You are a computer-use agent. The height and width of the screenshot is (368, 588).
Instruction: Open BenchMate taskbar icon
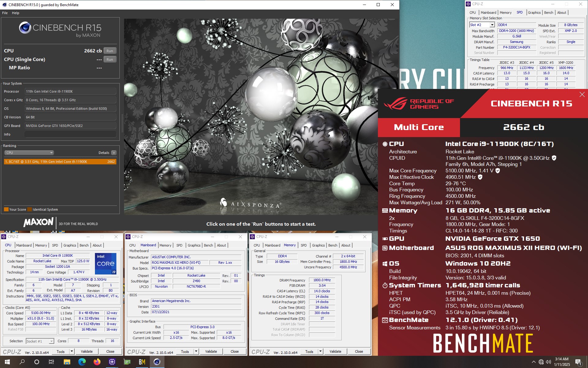pyautogui.click(x=142, y=362)
